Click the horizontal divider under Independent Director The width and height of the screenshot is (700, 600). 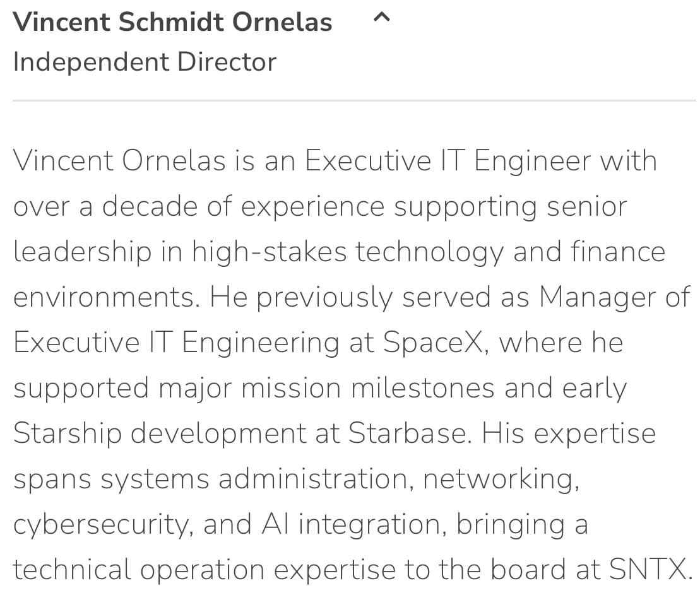354,101
